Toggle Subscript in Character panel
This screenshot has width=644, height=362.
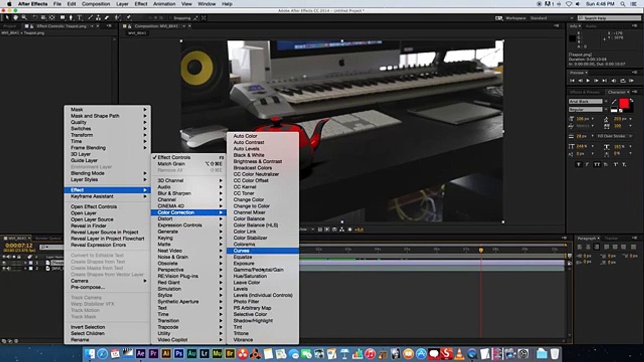tap(624, 164)
